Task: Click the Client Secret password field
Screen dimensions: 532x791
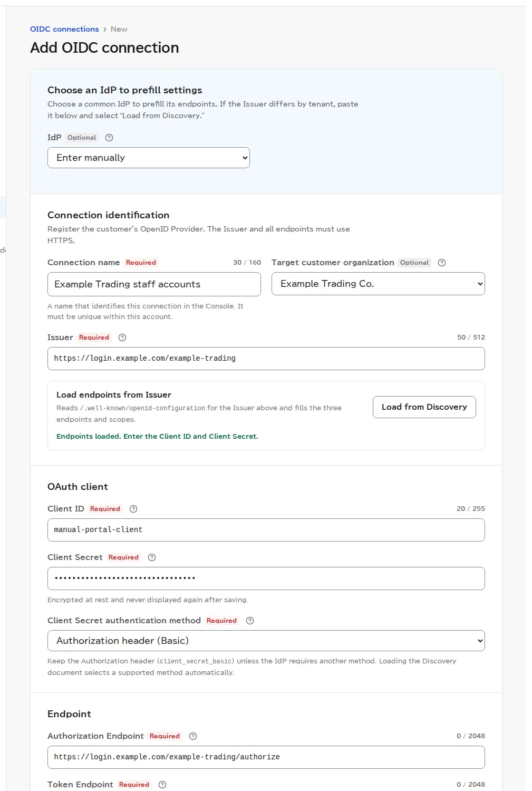Action: click(266, 578)
